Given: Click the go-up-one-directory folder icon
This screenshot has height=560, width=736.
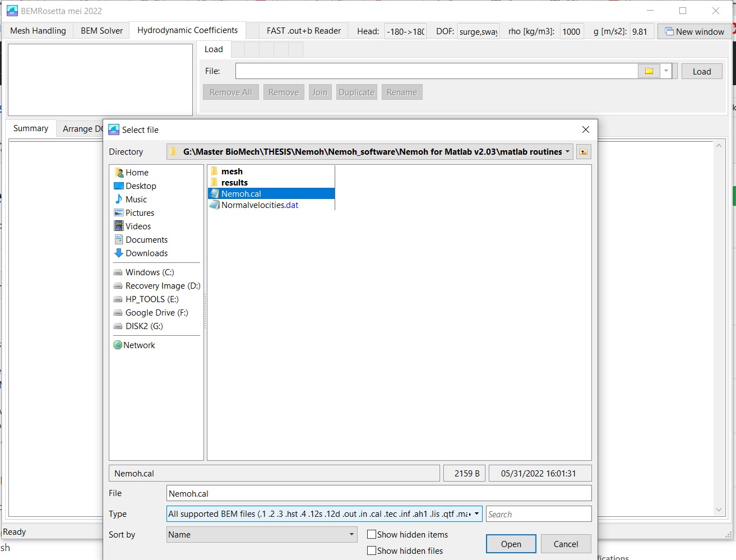Looking at the screenshot, I should point(583,151).
